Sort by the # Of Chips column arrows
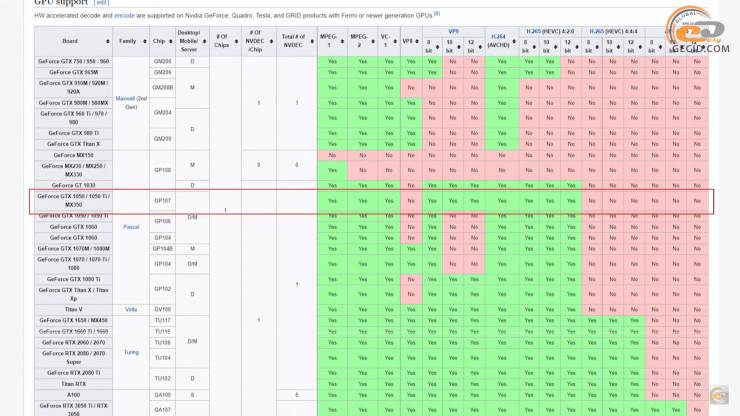Screen dimensions: 740x416 pos(236,42)
